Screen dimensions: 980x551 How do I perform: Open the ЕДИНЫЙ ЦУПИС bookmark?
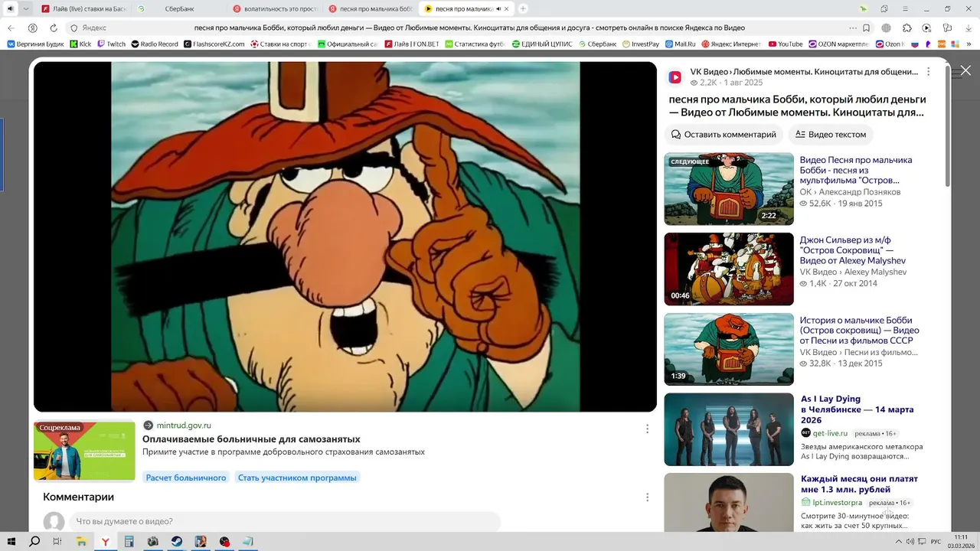(x=542, y=44)
